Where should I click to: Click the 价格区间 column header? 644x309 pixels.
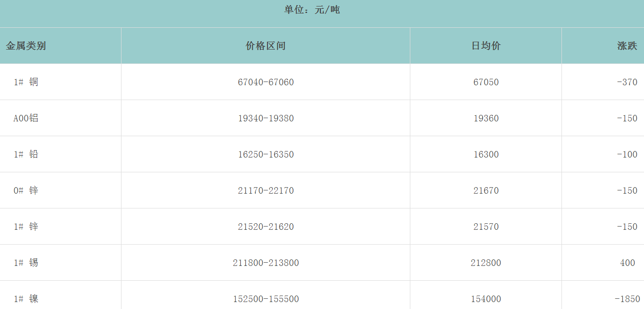[266, 46]
